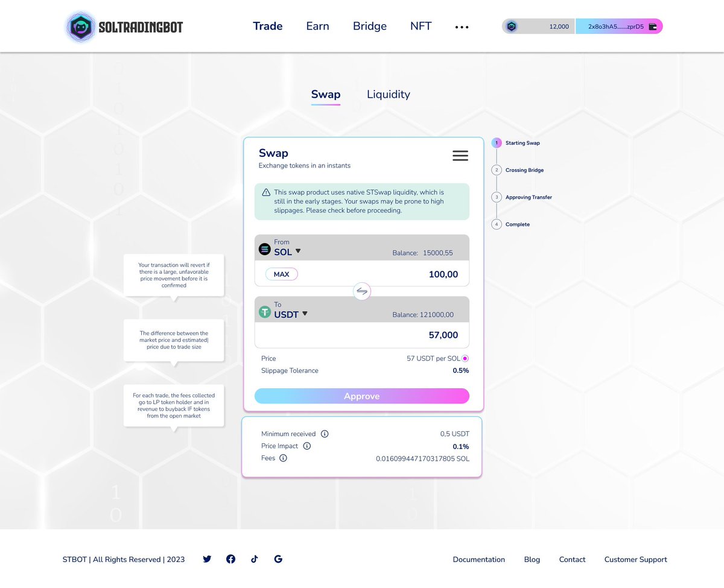Open the Facebook link in footer
Image resolution: width=724 pixels, height=588 pixels.
pos(230,559)
